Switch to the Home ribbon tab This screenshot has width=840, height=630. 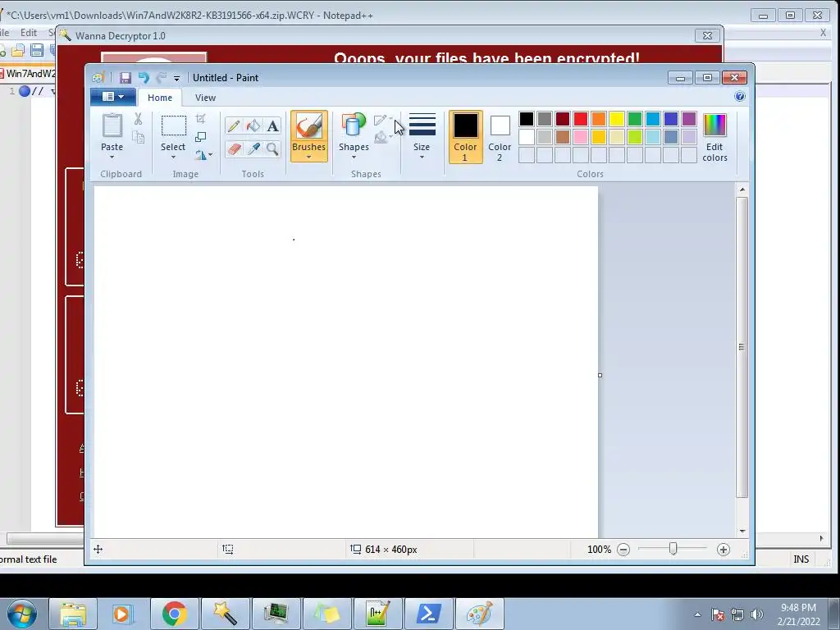click(x=160, y=98)
